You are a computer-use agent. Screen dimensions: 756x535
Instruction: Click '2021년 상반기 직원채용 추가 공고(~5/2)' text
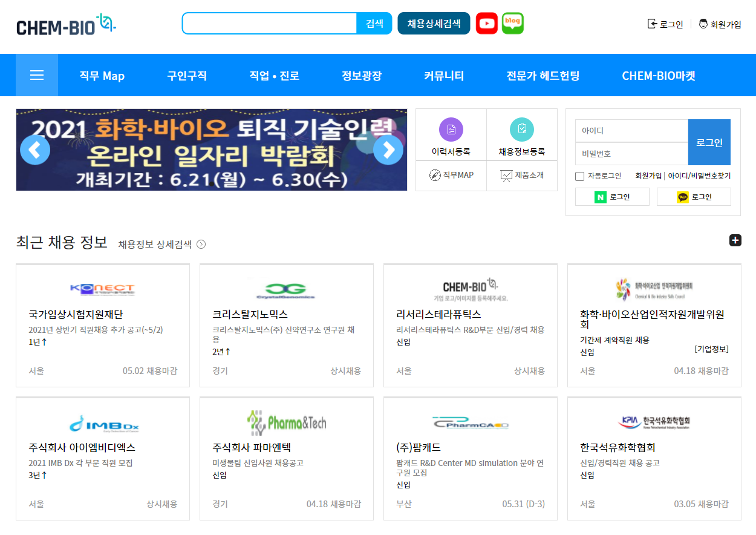(x=96, y=330)
